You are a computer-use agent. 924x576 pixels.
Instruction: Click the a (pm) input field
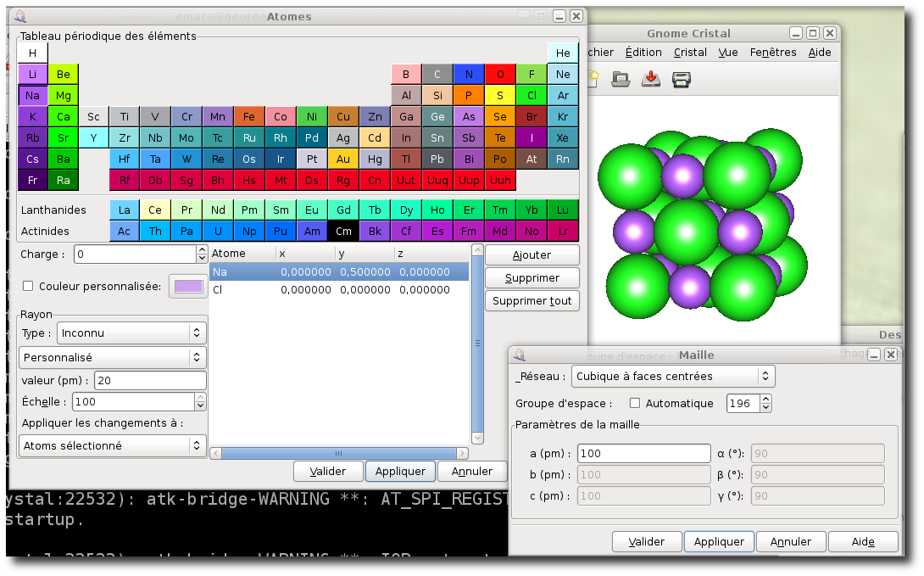[643, 454]
